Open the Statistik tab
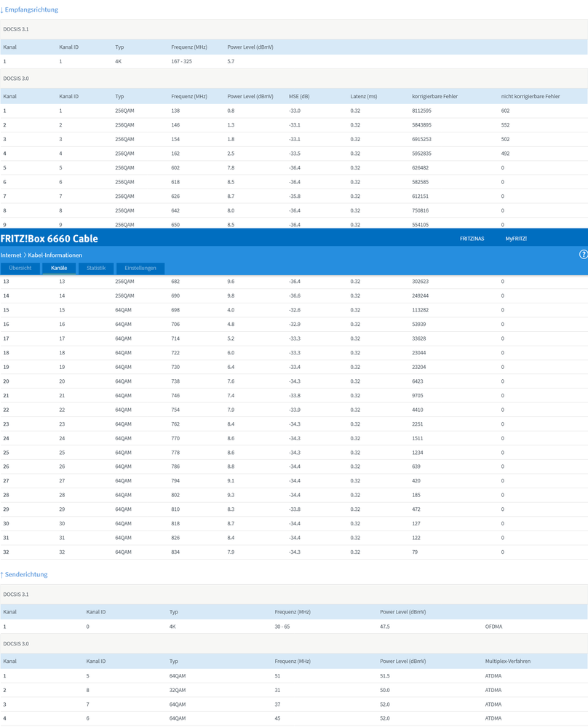588x727 pixels. (x=96, y=268)
